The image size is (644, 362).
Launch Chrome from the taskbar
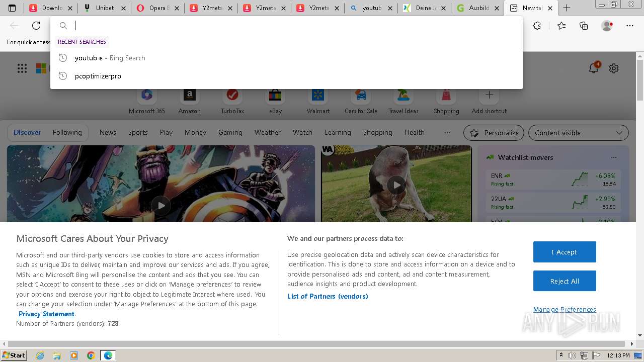pos(91,355)
